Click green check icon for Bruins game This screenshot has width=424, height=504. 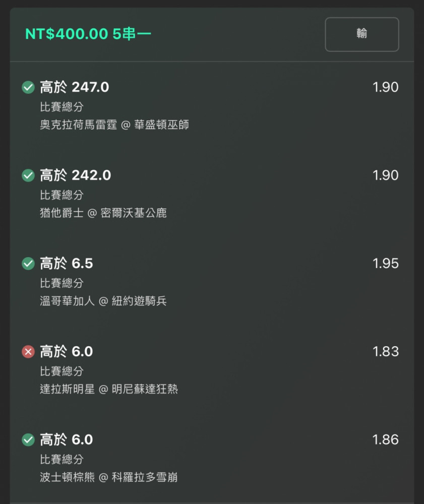click(x=28, y=439)
